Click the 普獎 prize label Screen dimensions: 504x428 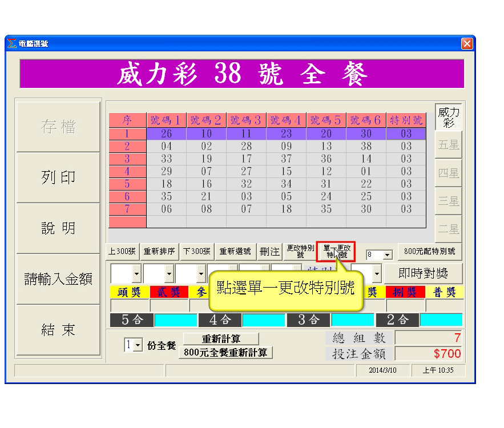445,292
